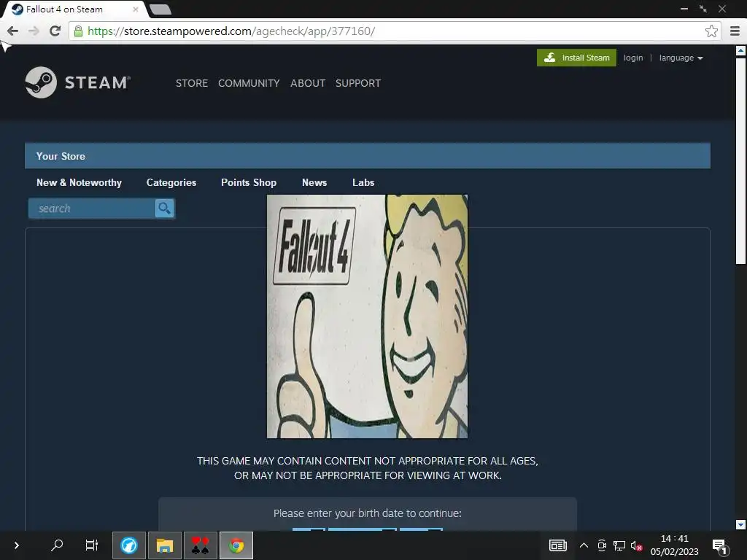Expand the language dropdown

(x=681, y=58)
